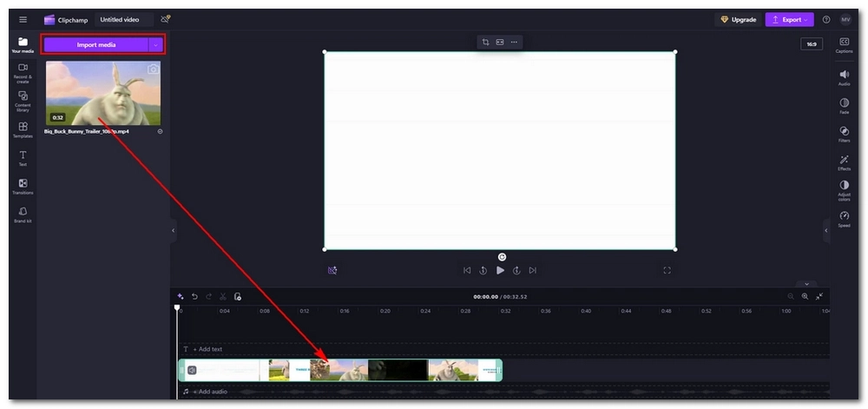Screen dimensions: 868x409
Task: Open the Filters panel
Action: 845,135
